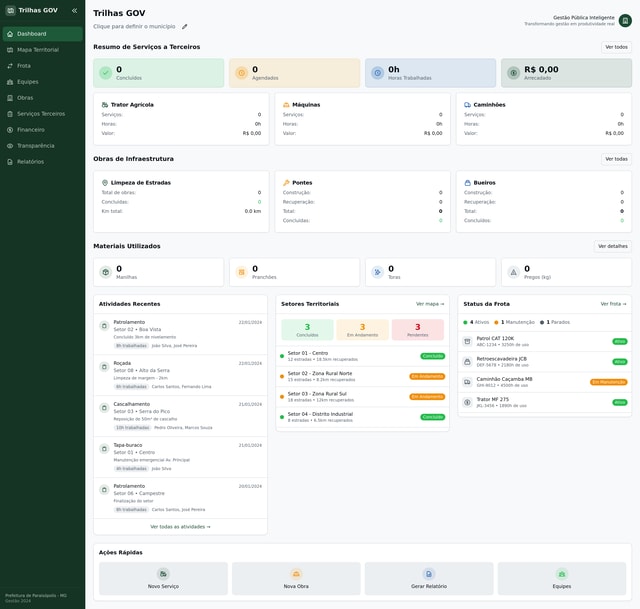640x609 pixels.
Task: Click the Gerar Relatório quick action
Action: click(x=429, y=578)
